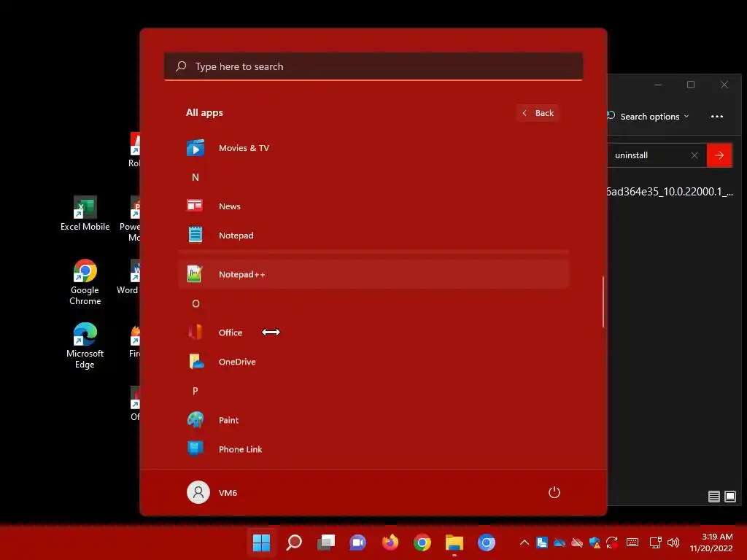Jump to letter O section header
Viewport: 747px width, 560px height.
tap(196, 303)
